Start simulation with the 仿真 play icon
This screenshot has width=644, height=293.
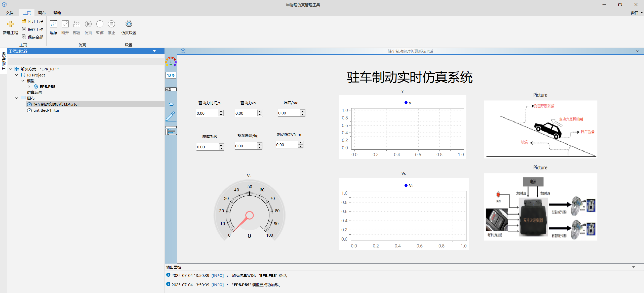click(x=88, y=24)
